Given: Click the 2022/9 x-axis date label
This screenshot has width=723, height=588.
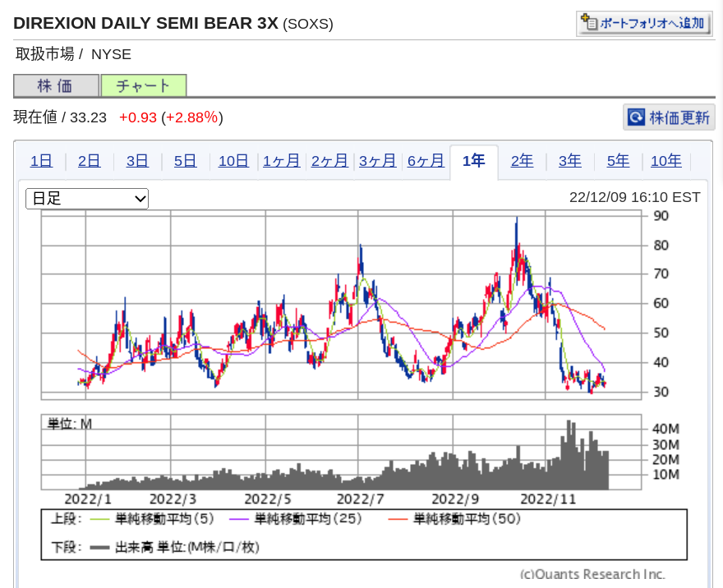Looking at the screenshot, I should [x=455, y=499].
